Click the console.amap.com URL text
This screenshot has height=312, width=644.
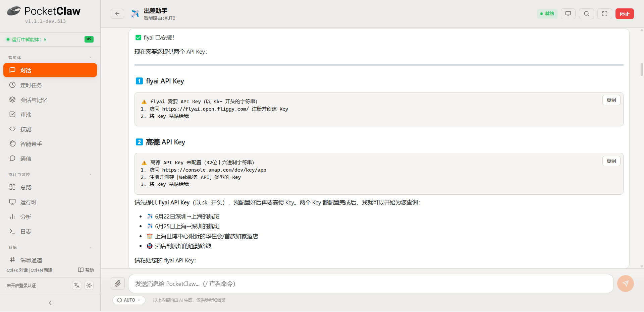214,170
